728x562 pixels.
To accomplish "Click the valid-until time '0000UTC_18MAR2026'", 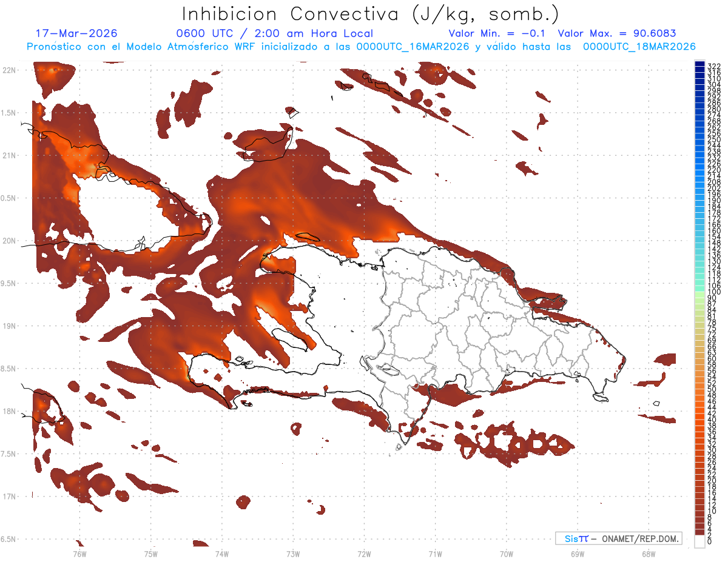I will click(639, 47).
